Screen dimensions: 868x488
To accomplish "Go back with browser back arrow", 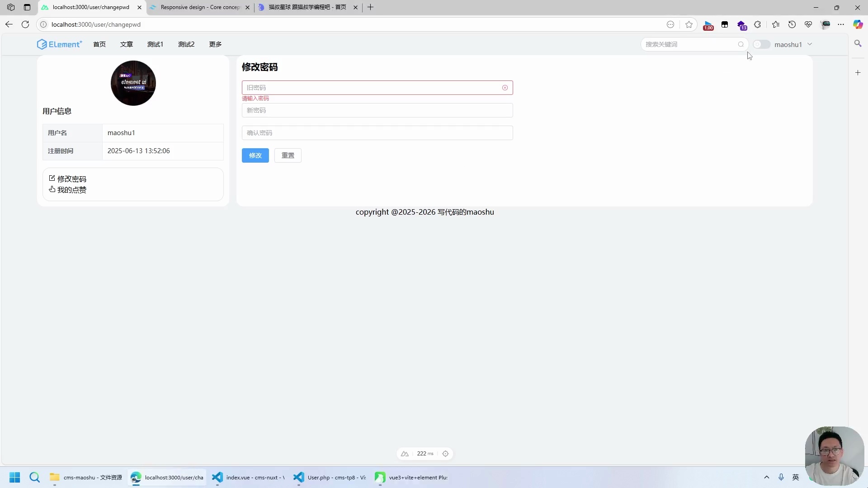I will pyautogui.click(x=9, y=24).
